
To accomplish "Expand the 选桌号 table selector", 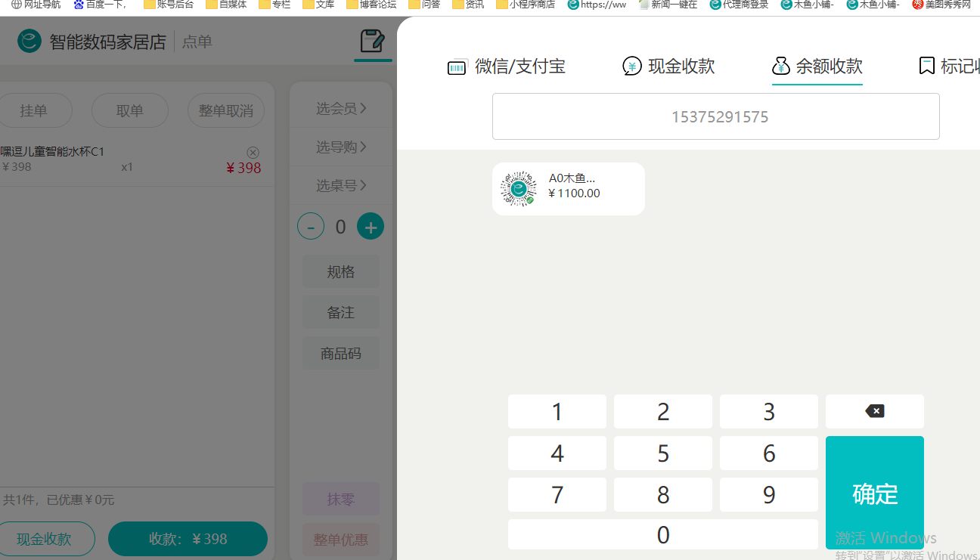I will point(341,185).
